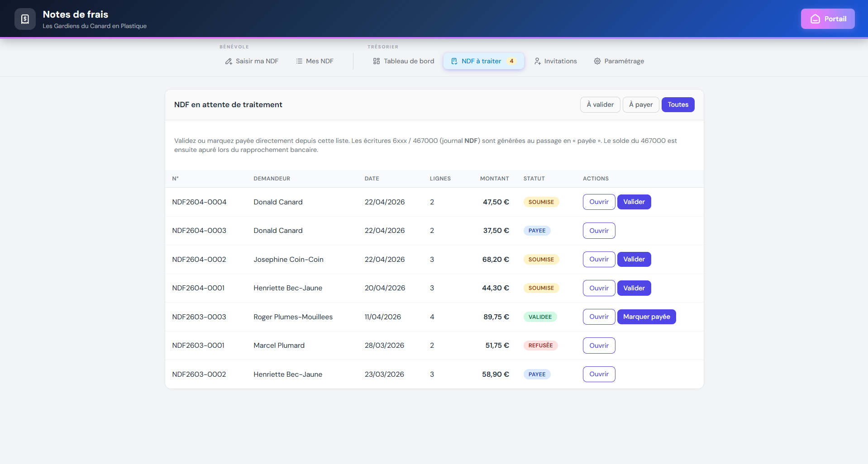
Task: Click the SOUMISE badge on NDF2604-0004
Action: [541, 202]
